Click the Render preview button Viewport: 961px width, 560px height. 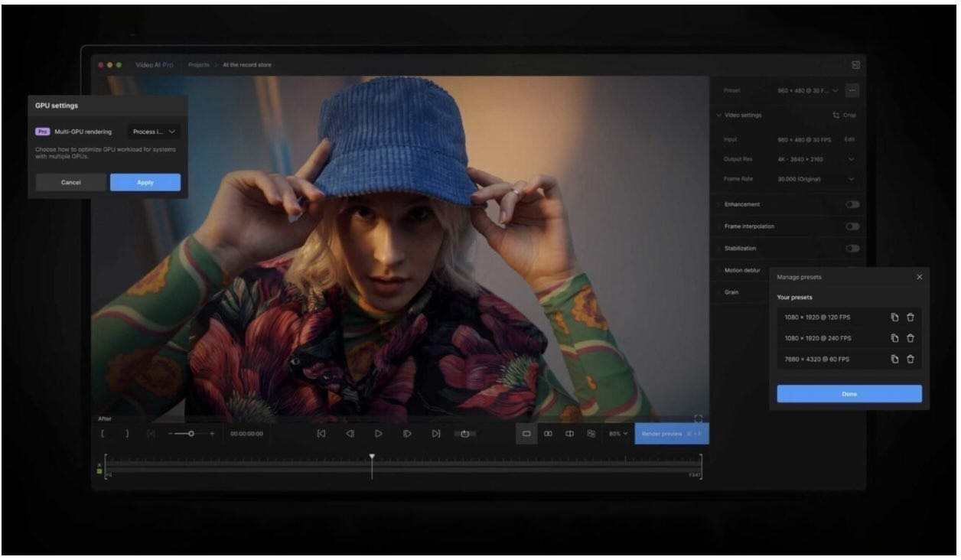(x=671, y=434)
